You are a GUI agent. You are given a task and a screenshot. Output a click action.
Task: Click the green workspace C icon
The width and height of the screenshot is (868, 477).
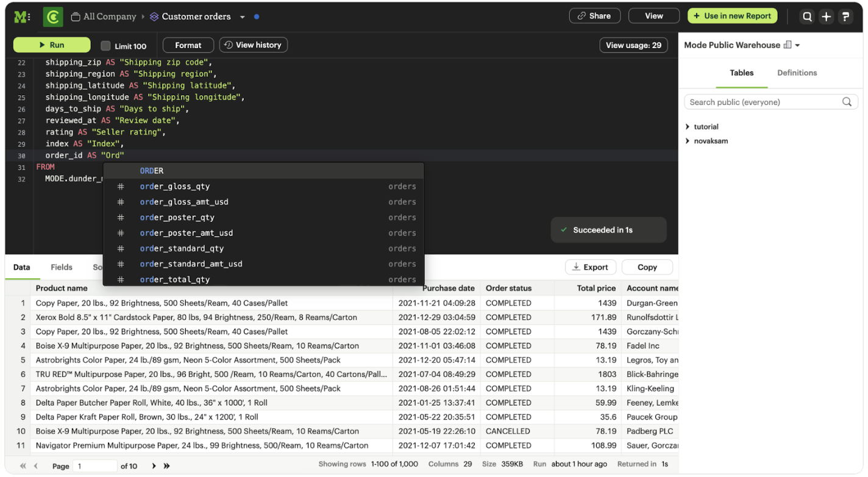tap(53, 17)
